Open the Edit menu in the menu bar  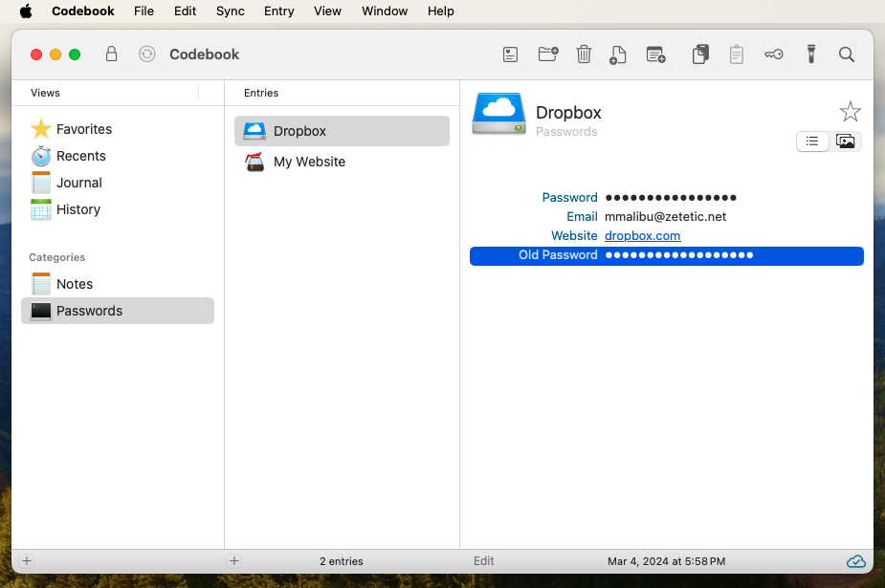click(185, 11)
